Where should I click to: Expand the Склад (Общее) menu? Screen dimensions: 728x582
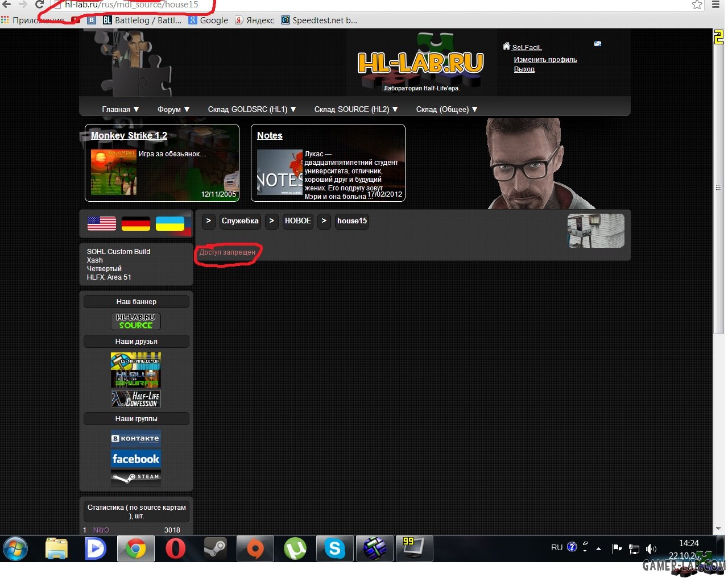(446, 109)
